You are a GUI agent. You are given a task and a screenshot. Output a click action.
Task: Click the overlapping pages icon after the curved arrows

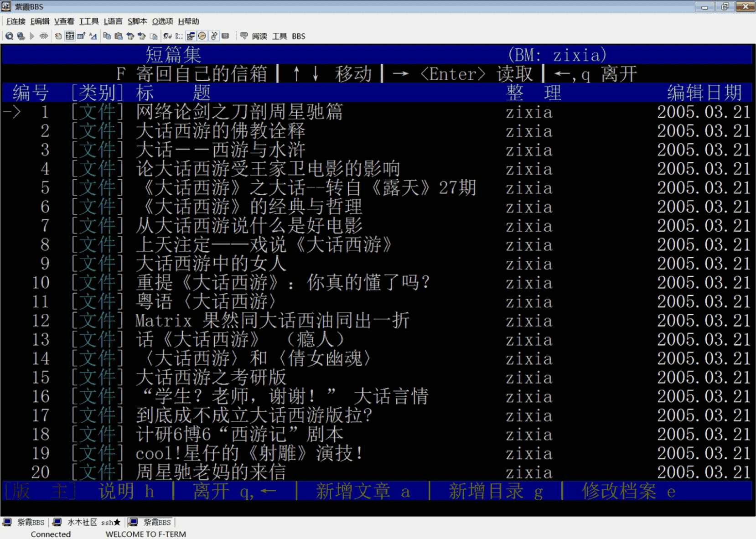(x=154, y=36)
